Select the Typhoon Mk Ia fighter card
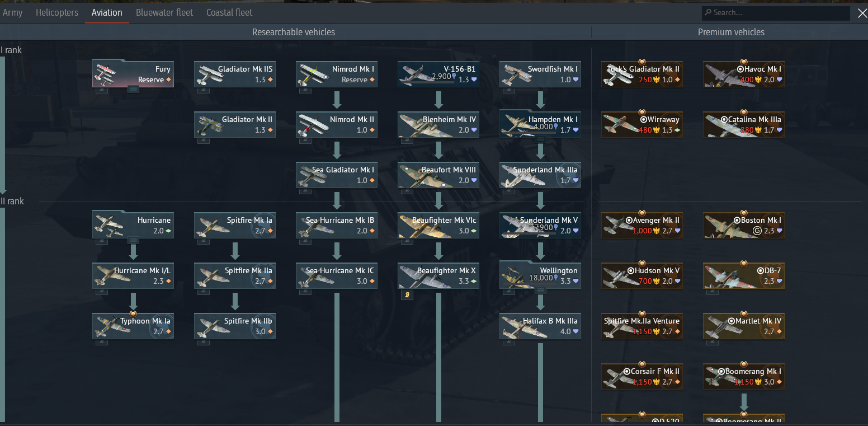 pos(133,326)
